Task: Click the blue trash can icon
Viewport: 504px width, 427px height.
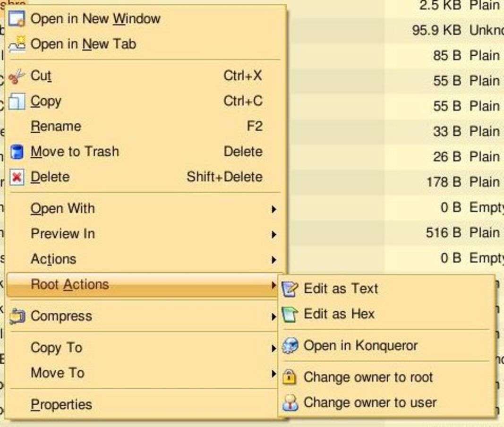Action: (x=17, y=152)
